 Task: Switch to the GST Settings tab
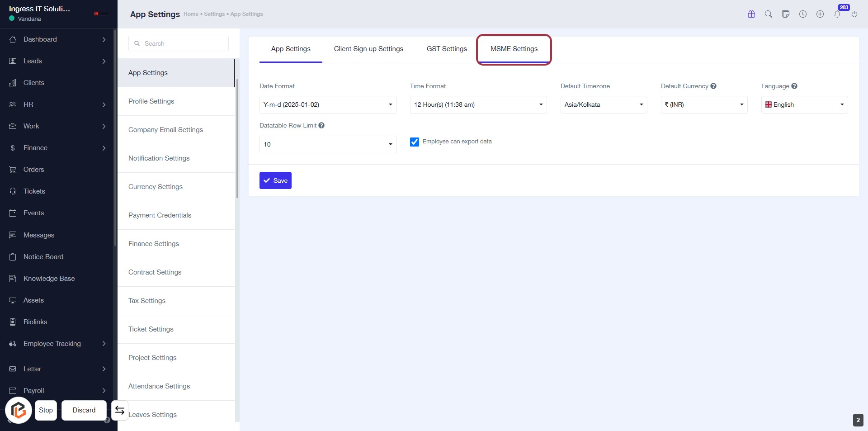tap(447, 49)
